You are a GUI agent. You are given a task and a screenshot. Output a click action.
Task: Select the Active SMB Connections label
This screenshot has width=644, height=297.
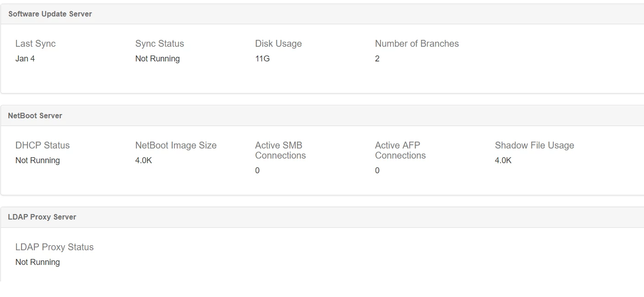click(x=280, y=150)
